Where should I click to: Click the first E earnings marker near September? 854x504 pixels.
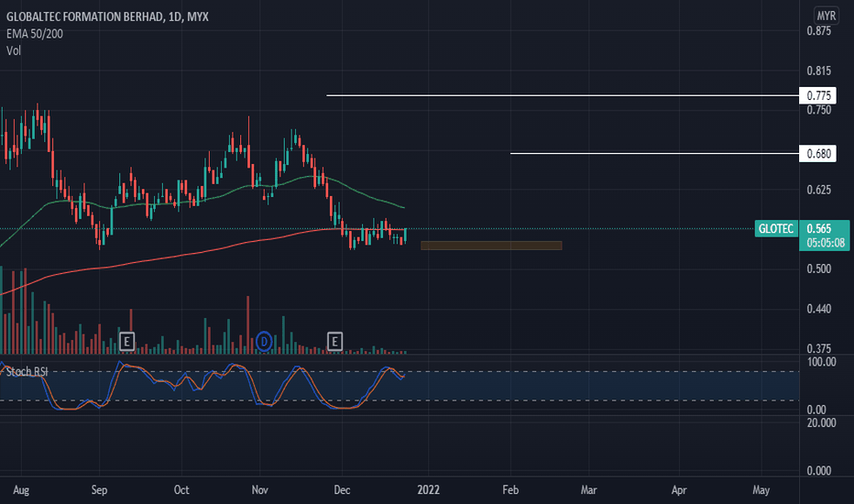126,342
